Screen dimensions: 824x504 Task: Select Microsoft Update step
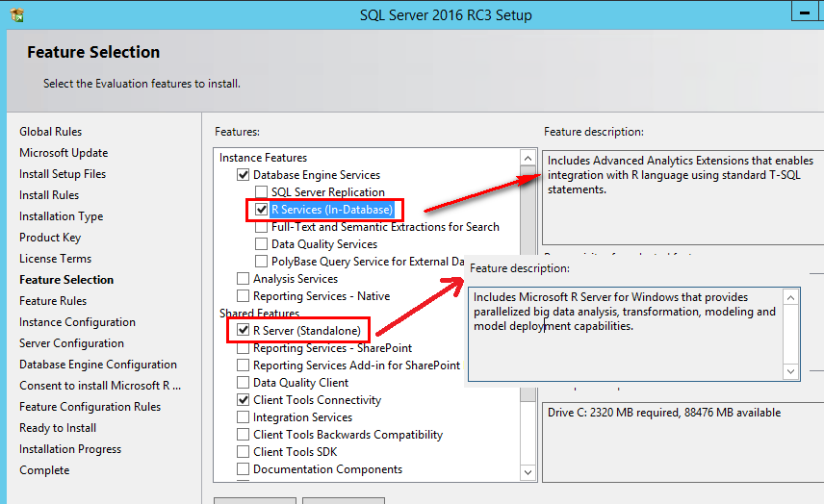click(64, 153)
